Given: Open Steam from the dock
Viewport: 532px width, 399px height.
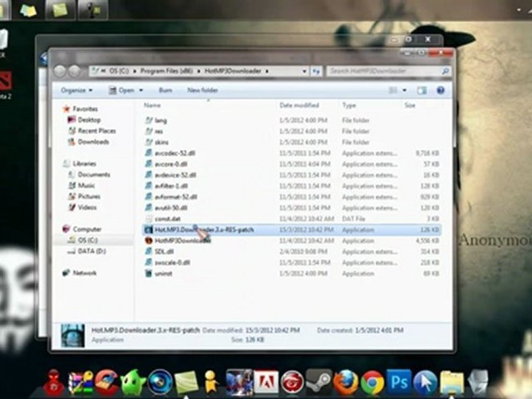Looking at the screenshot, I should (319, 382).
